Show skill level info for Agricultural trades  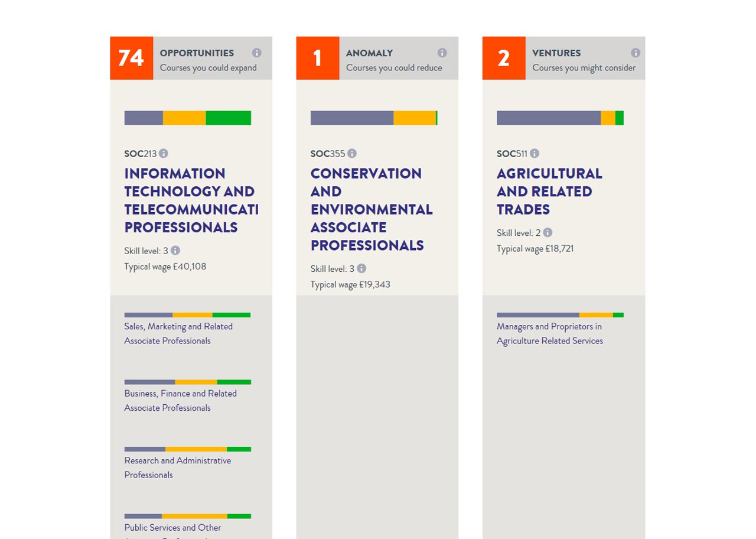(548, 233)
